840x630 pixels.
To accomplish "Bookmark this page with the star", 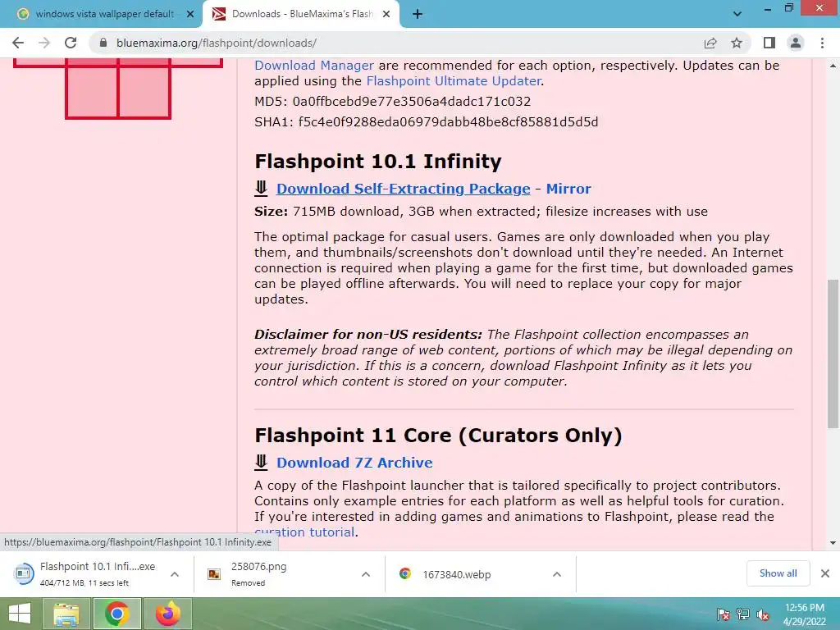I will pos(737,43).
